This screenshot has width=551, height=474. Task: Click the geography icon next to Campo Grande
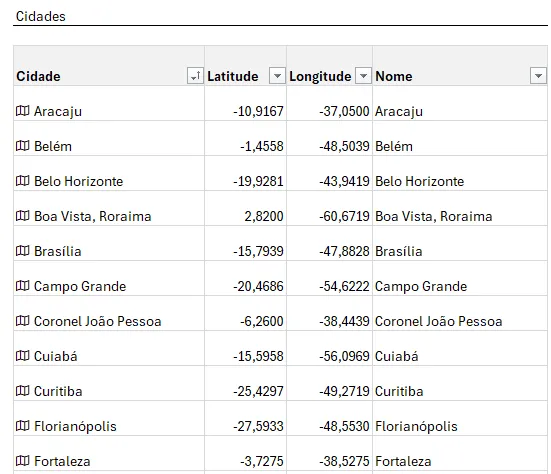[22, 286]
